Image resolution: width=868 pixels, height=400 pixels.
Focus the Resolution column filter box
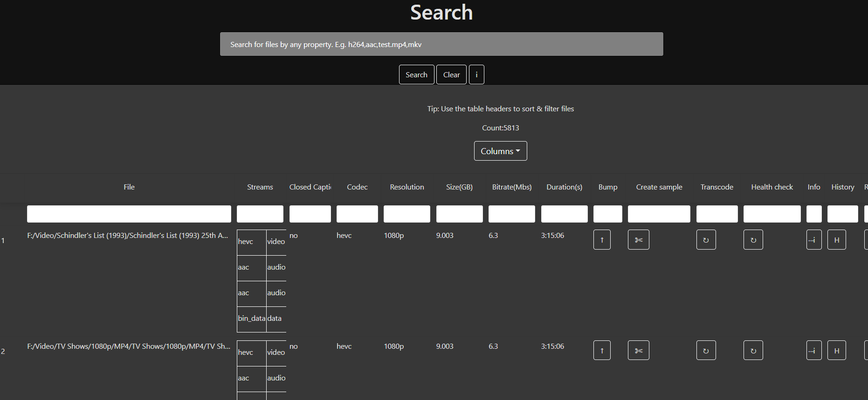click(407, 214)
